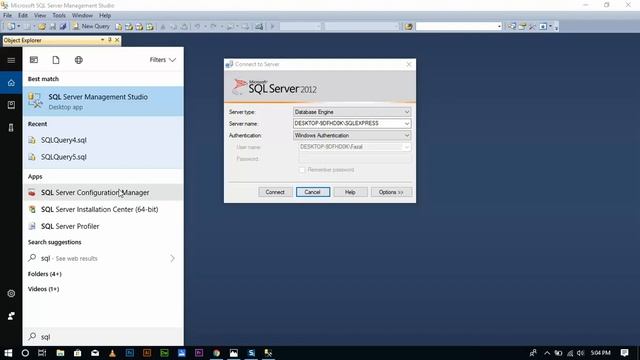Click the Cancel button in Connect dialog
The width and height of the screenshot is (640, 360).
[313, 192]
